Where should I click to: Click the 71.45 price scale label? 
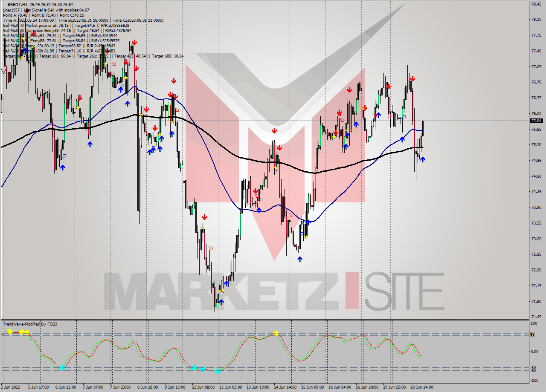tap(536, 317)
